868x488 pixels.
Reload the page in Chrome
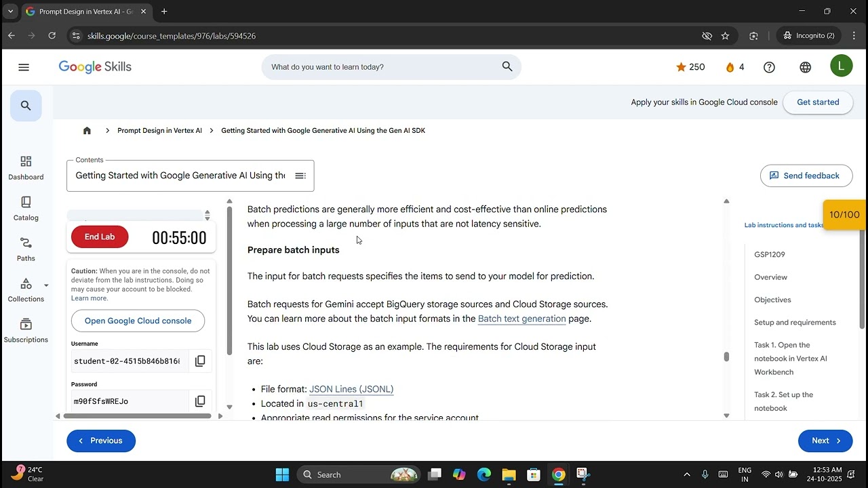[52, 36]
